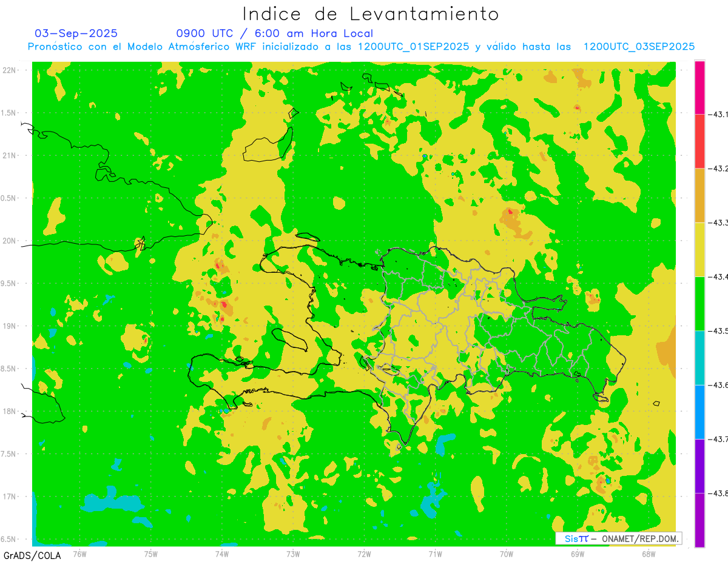This screenshot has height=562, width=728.
Task: Click the '76W' longitude label
Action: (79, 554)
